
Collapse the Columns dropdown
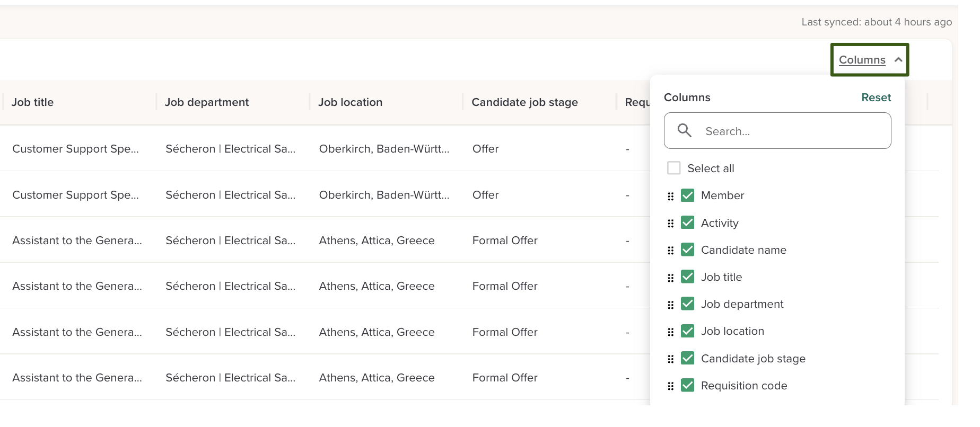point(862,60)
